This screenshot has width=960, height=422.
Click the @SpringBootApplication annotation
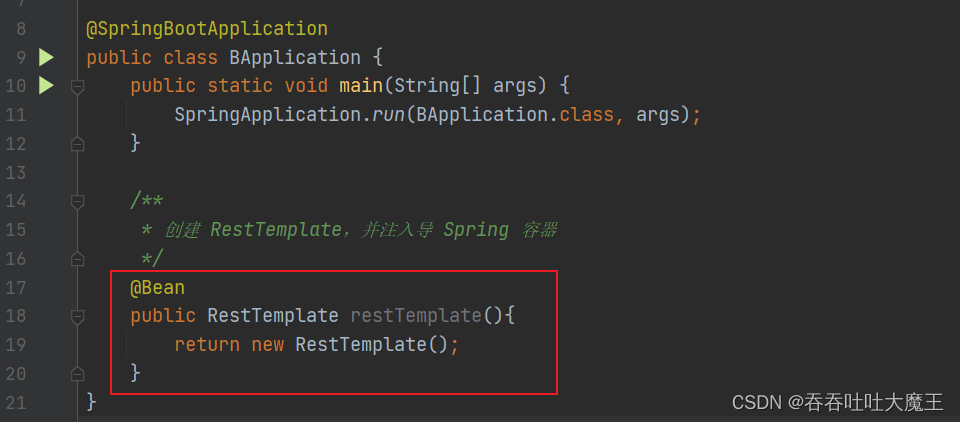[x=207, y=29]
